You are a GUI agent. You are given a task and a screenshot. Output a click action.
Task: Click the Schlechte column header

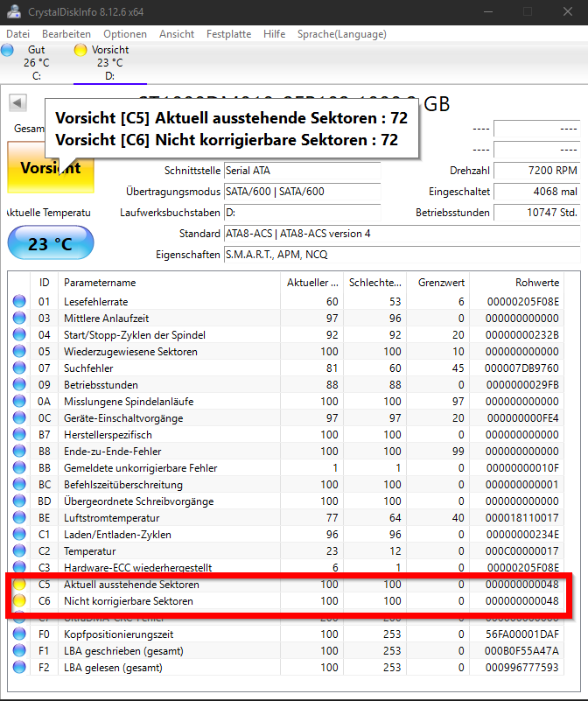(x=374, y=283)
